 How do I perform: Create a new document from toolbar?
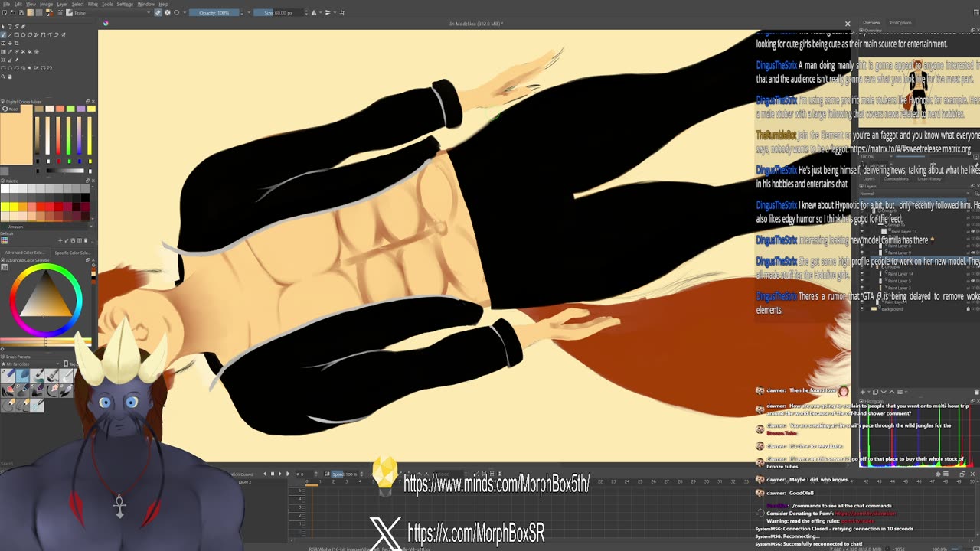pos(5,13)
